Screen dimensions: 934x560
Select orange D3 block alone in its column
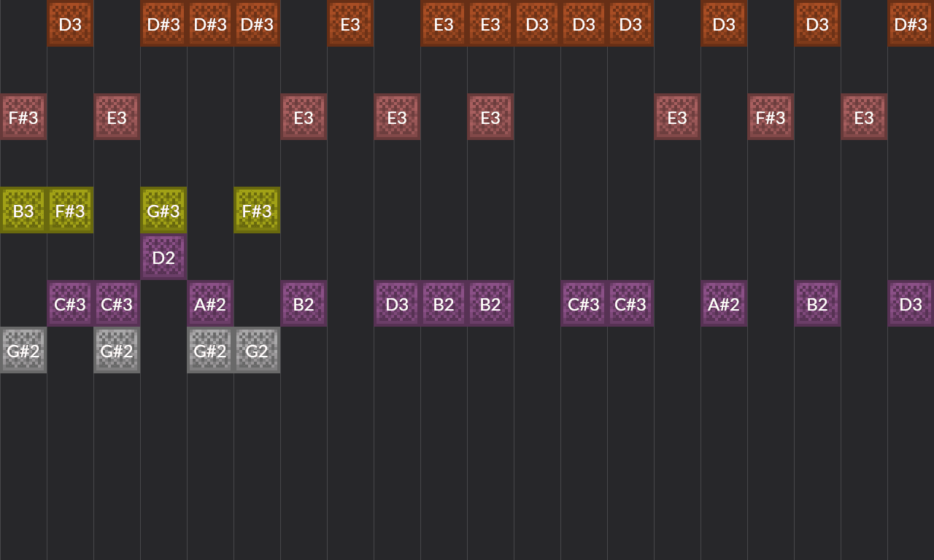point(537,23)
